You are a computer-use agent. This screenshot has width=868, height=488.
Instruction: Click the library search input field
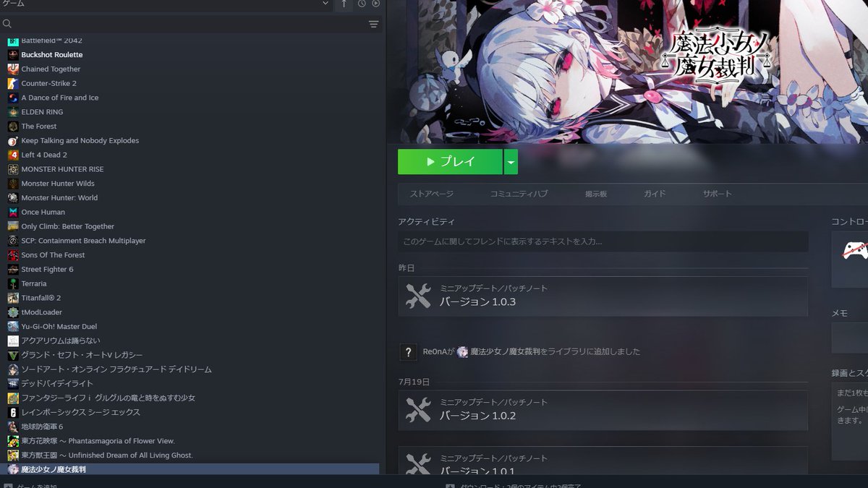coord(190,24)
